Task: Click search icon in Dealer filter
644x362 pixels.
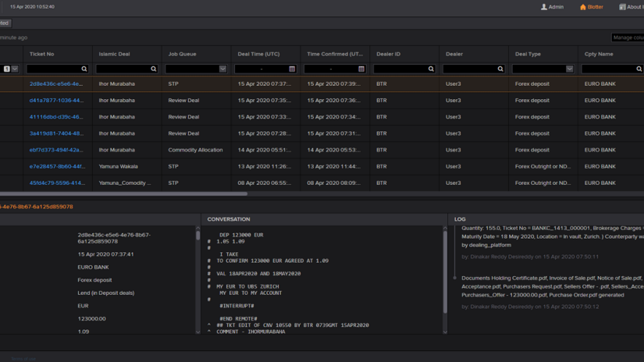Action: 500,69
